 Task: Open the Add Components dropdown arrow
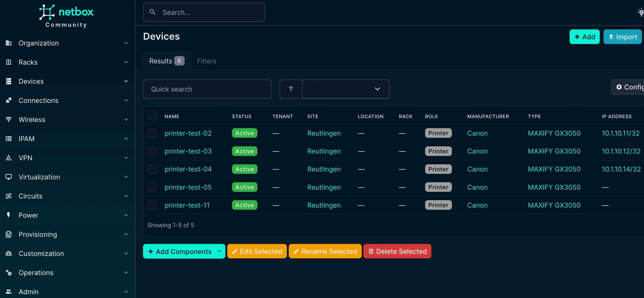(219, 251)
